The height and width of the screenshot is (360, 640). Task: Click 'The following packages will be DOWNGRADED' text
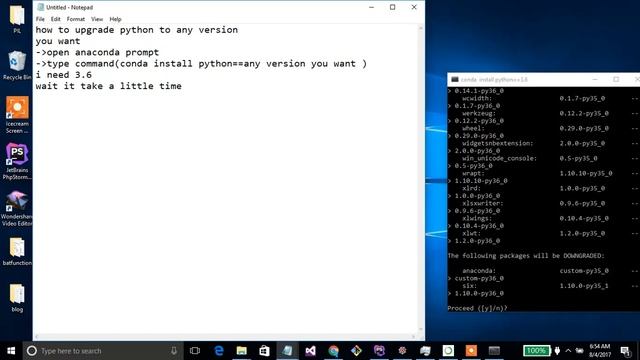[x=526, y=256]
